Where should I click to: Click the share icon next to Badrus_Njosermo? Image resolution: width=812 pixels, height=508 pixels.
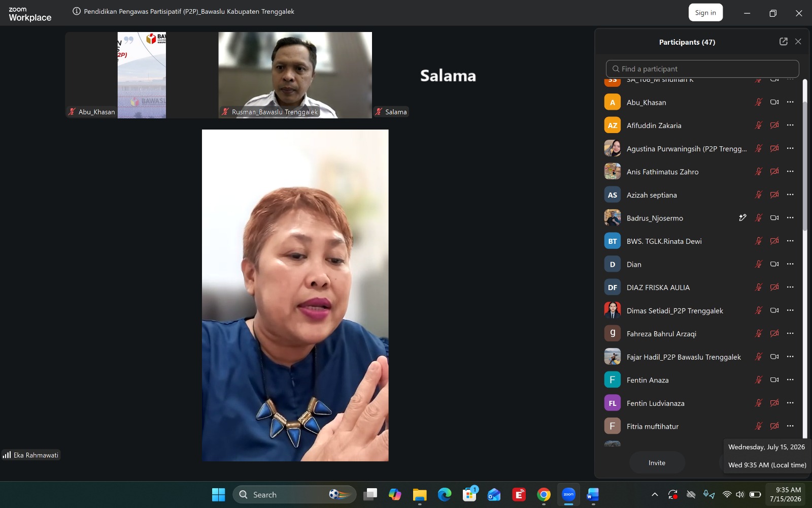pos(742,218)
